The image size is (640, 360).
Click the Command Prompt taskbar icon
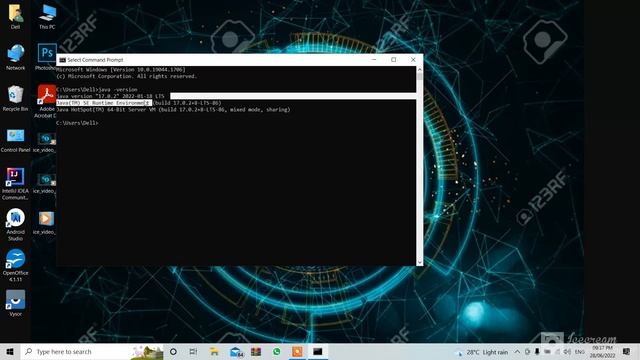pyautogui.click(x=318, y=351)
